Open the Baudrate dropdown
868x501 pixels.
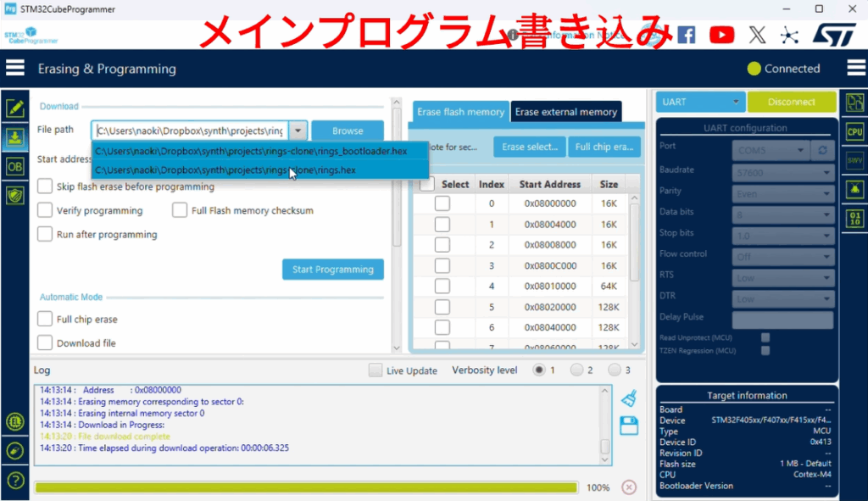[x=782, y=173]
